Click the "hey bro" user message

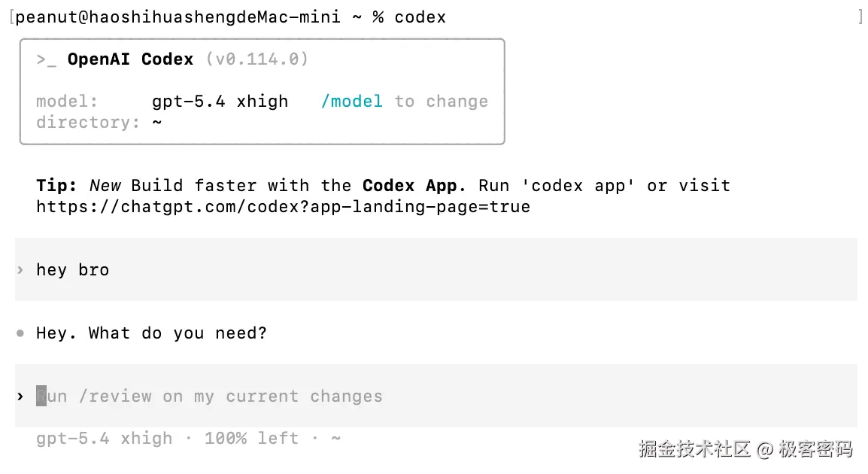pos(72,270)
